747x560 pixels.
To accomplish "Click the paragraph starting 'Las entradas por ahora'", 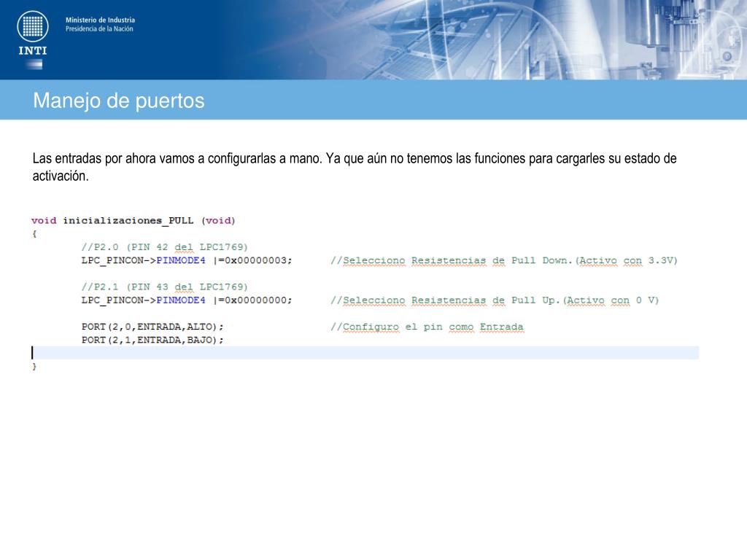I will click(x=355, y=167).
